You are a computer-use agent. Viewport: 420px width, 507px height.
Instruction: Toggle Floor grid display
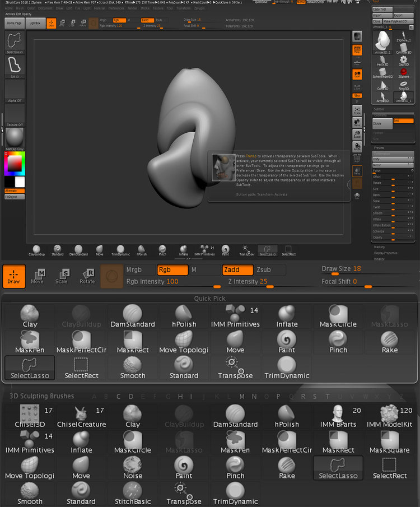(357, 62)
